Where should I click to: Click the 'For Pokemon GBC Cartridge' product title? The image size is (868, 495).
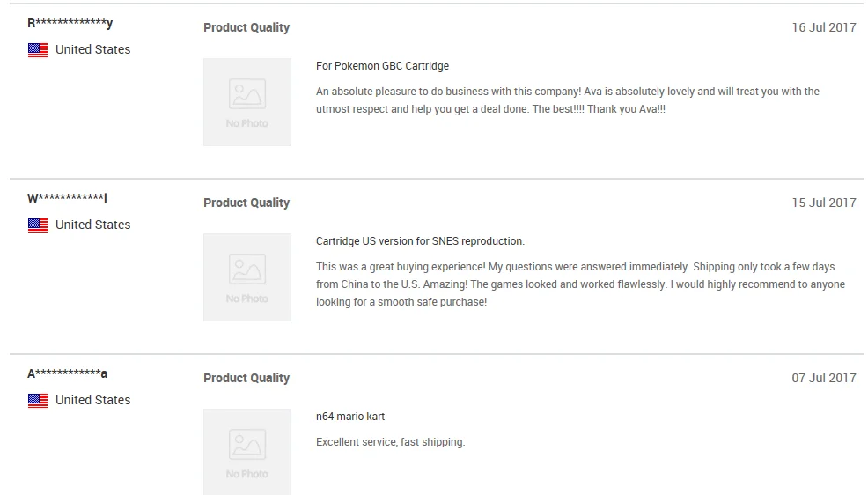pyautogui.click(x=382, y=66)
